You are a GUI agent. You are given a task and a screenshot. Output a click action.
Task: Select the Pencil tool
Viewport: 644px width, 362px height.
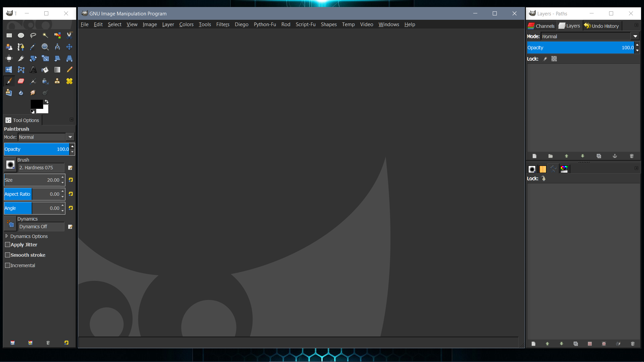[x=69, y=70]
